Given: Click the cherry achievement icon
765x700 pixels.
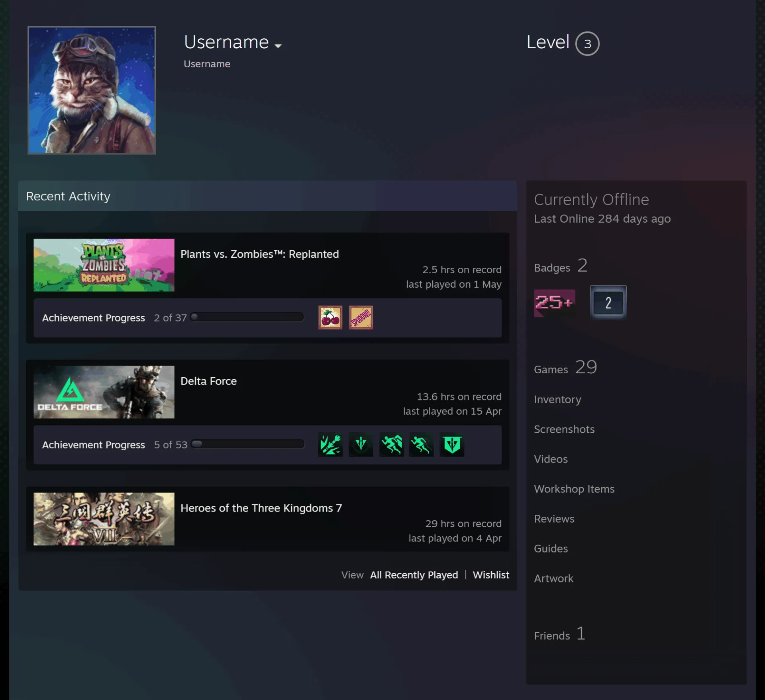Looking at the screenshot, I should 330,318.
